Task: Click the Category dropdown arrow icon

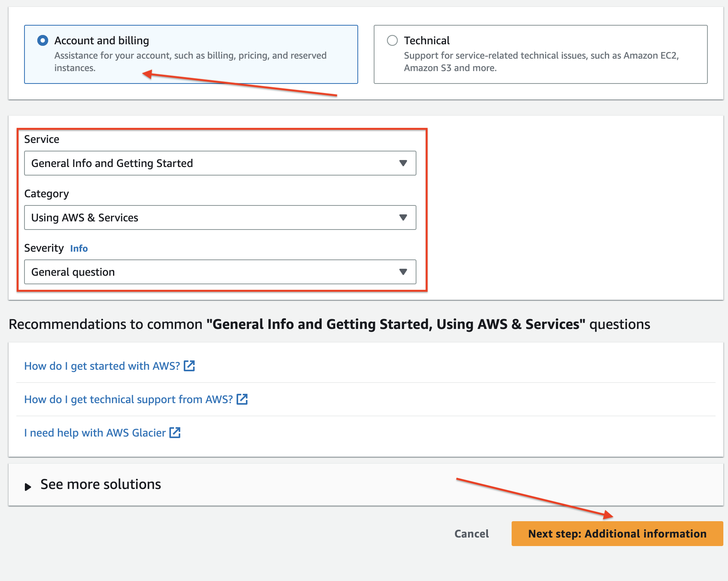Action: point(403,217)
